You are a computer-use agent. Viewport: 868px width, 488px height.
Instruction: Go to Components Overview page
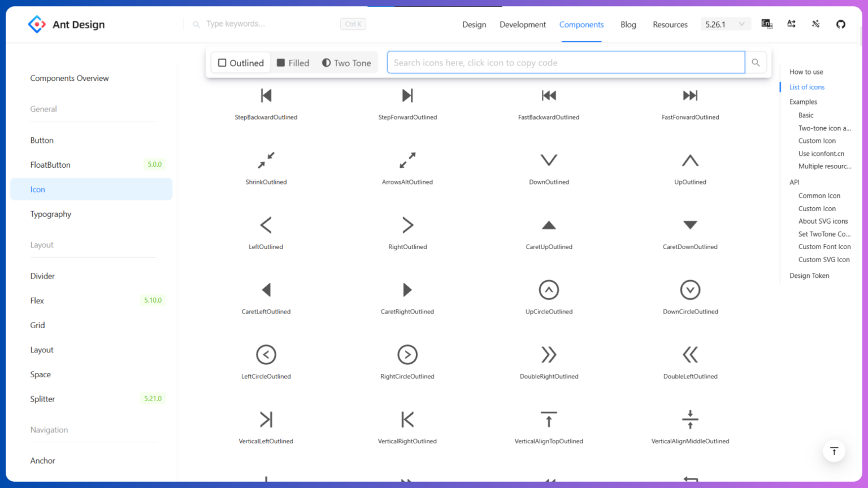tap(70, 78)
